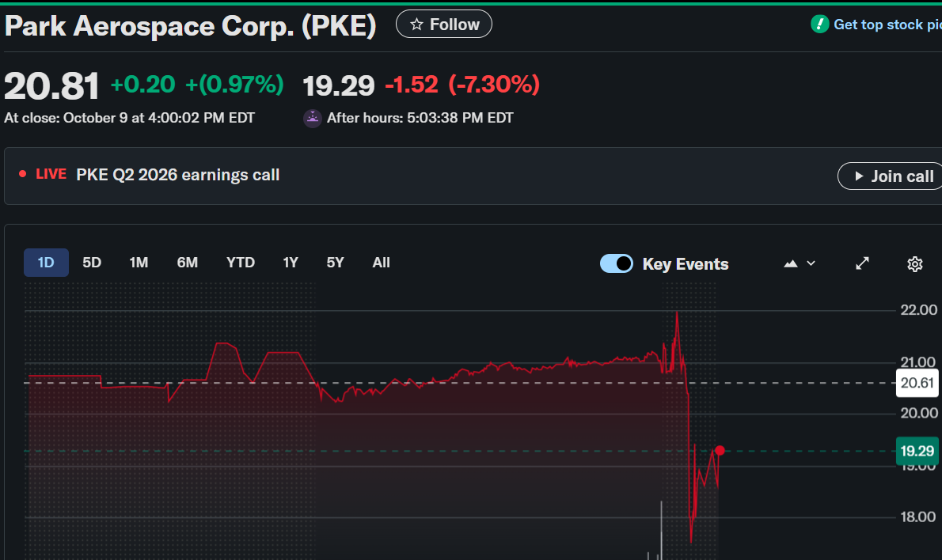This screenshot has width=942, height=560.
Task: Select the 6M chart range
Action: pyautogui.click(x=188, y=263)
